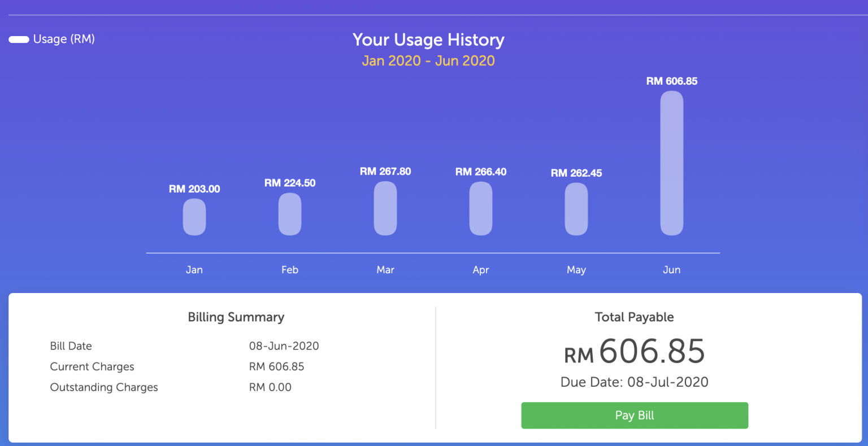Click the Total Payable amount RM 606.85
868x446 pixels.
point(635,352)
